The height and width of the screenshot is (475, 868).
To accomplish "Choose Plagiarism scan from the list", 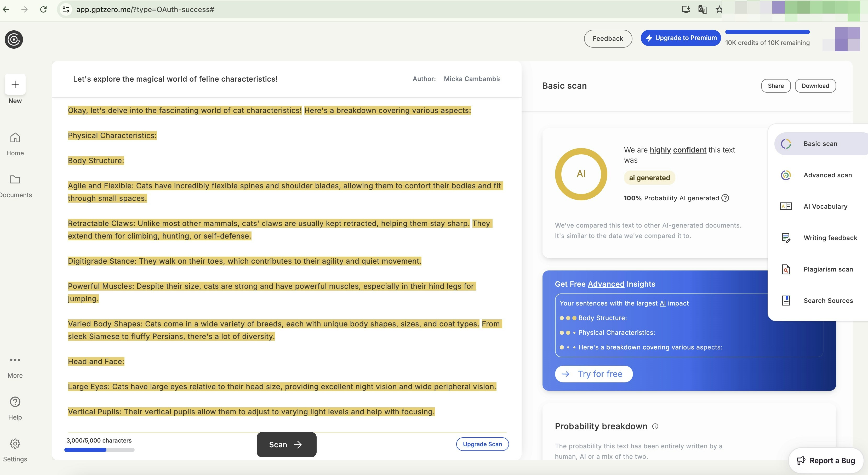I will pyautogui.click(x=828, y=269).
